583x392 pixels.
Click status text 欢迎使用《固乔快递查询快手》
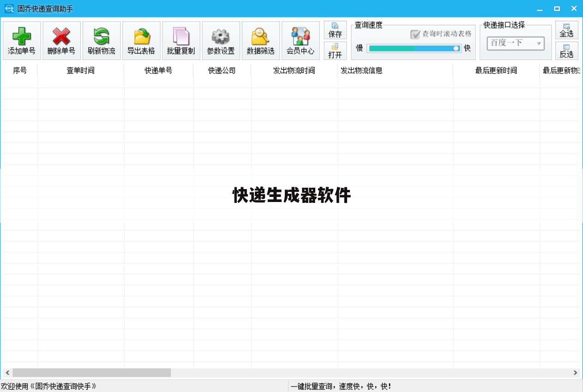click(48, 386)
